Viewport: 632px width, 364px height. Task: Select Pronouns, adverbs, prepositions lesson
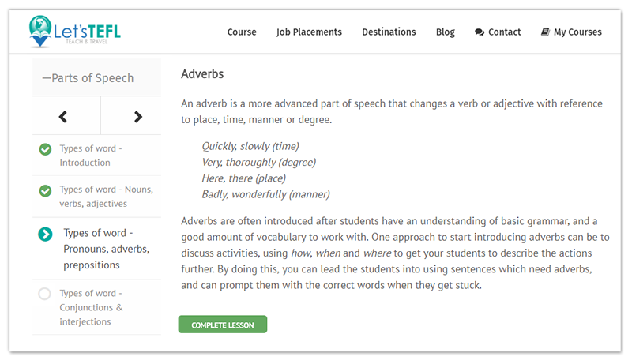pyautogui.click(x=107, y=249)
